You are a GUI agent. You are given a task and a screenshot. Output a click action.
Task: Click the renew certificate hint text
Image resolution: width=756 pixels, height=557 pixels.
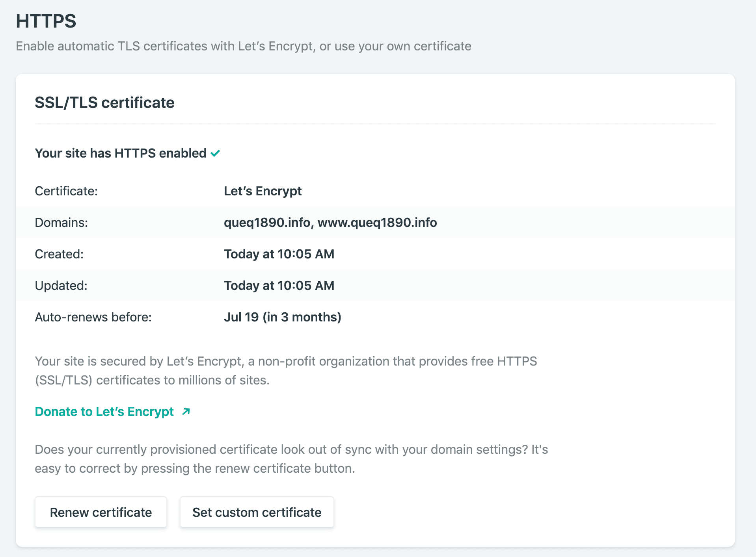click(291, 459)
